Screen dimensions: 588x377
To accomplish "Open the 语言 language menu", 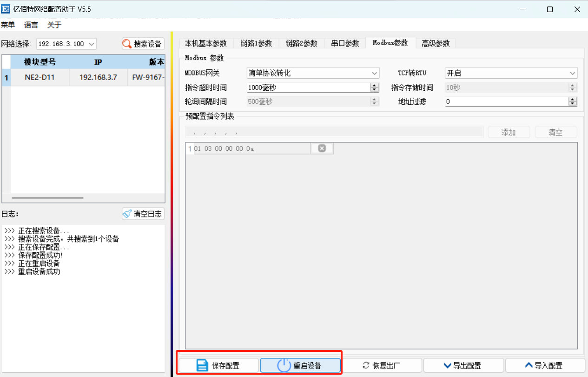I will point(31,25).
